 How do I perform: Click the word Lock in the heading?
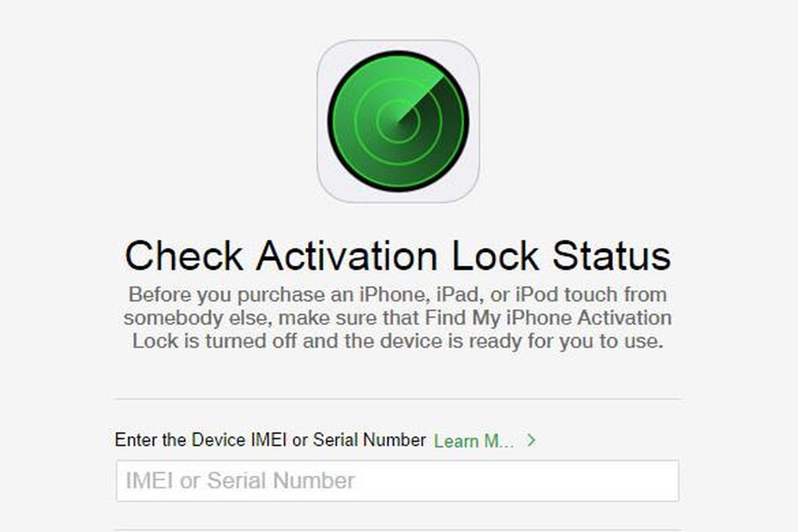(494, 256)
